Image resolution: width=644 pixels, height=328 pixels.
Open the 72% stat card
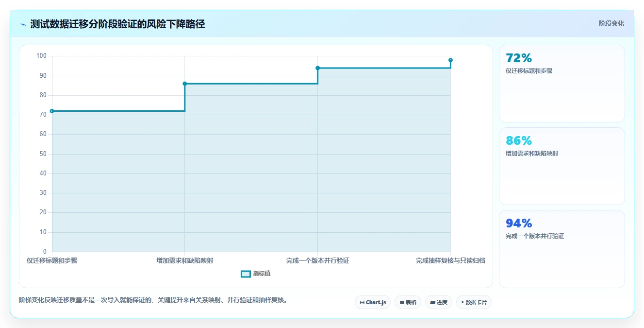pos(561,84)
